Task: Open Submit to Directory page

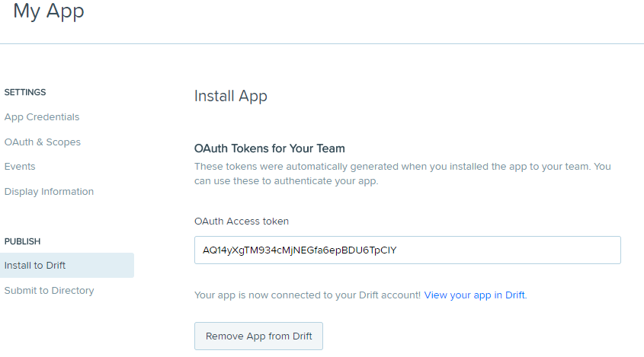Action: point(50,291)
